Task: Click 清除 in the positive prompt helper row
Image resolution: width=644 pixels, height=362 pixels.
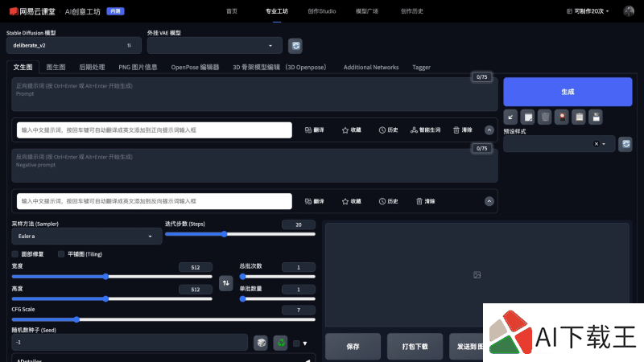Action: (463, 130)
